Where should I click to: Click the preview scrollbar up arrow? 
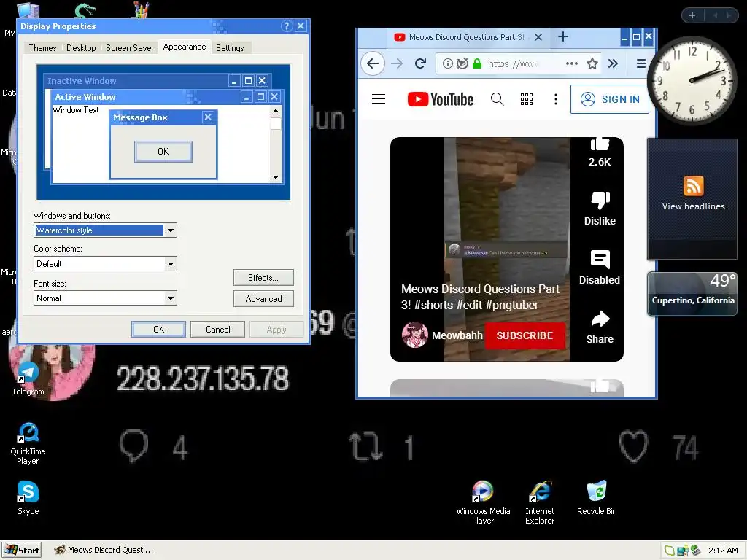coord(275,111)
